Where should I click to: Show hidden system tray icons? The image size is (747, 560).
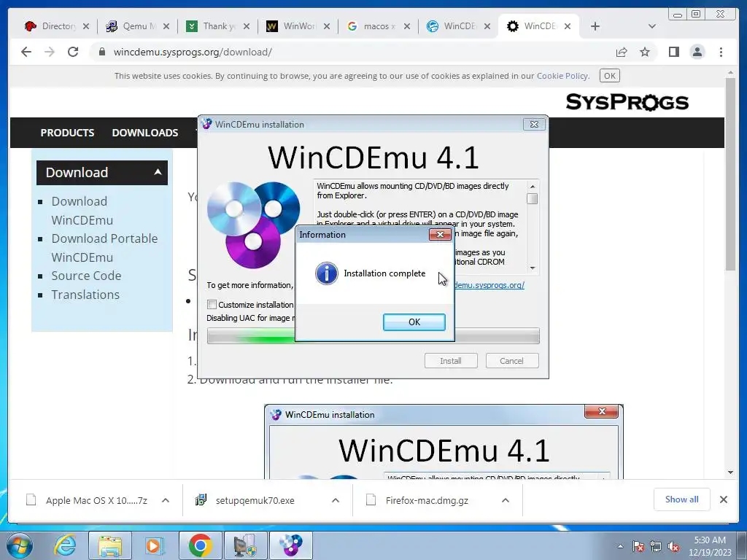620,546
